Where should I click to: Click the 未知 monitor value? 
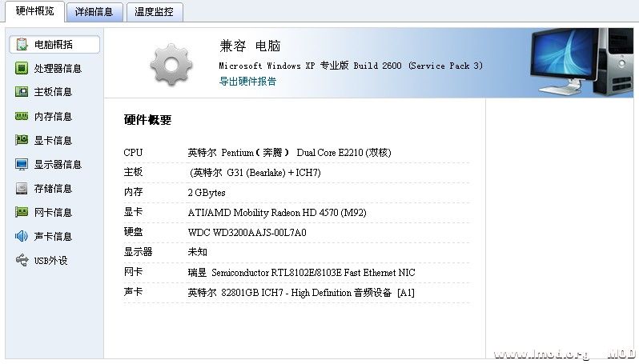click(x=197, y=252)
